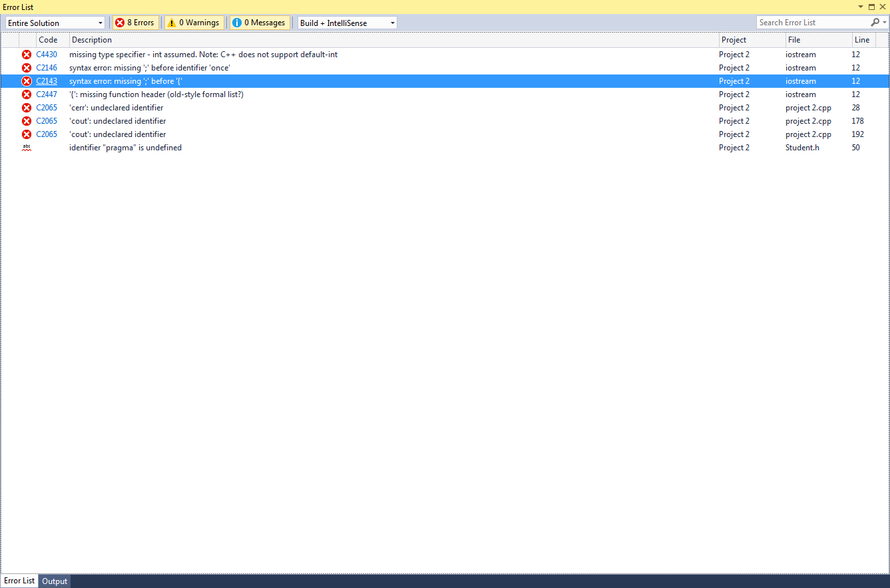Switch to the Output tab

click(55, 581)
